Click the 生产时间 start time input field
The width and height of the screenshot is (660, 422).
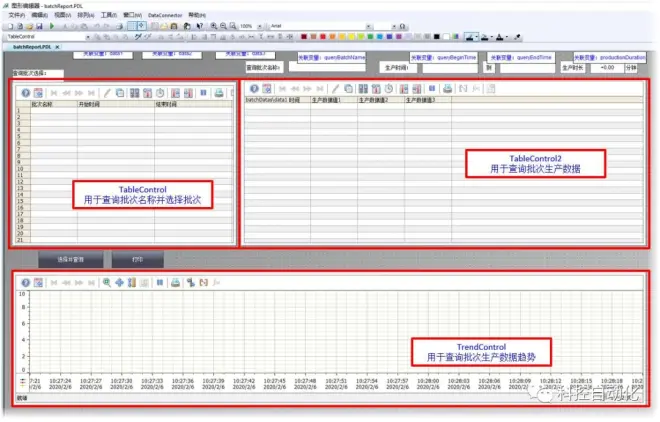(450, 68)
